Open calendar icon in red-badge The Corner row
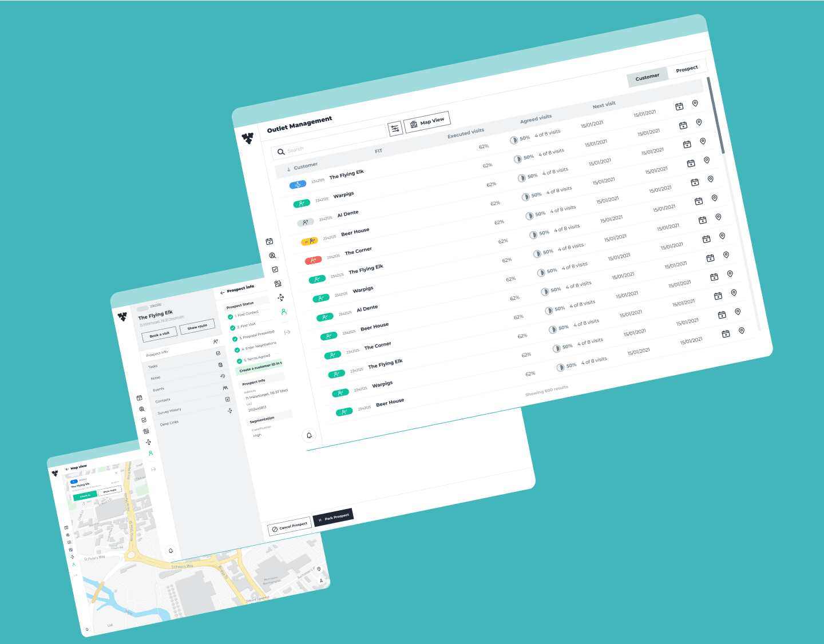 click(695, 182)
